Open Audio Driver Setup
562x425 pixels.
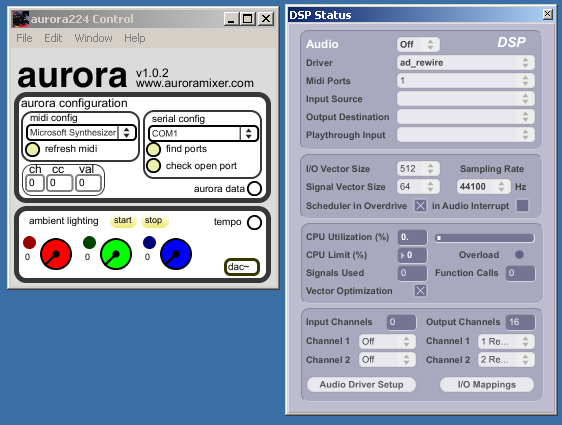(361, 385)
